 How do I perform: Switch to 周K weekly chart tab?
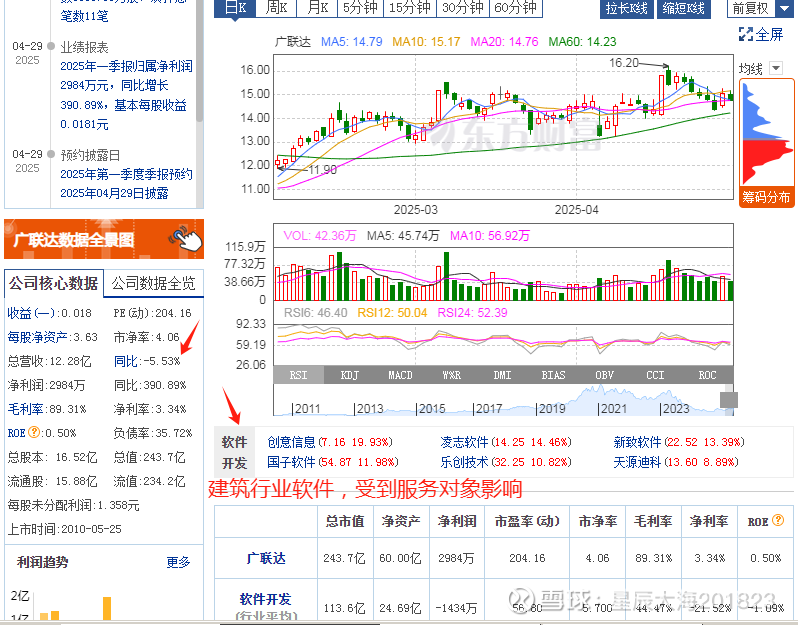pos(276,8)
